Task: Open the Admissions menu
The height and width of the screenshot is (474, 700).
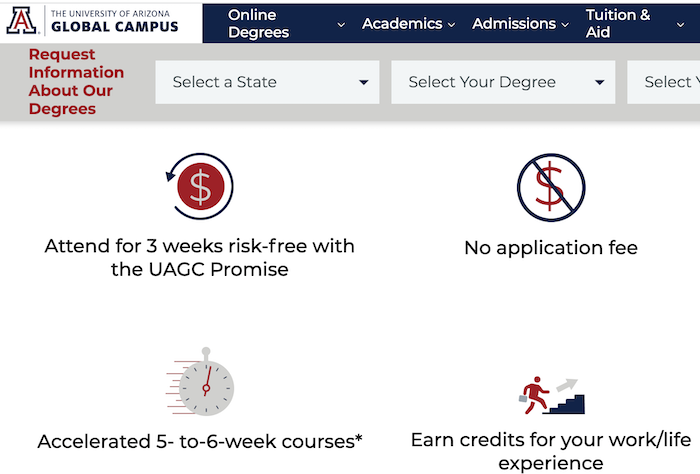Action: click(x=514, y=23)
